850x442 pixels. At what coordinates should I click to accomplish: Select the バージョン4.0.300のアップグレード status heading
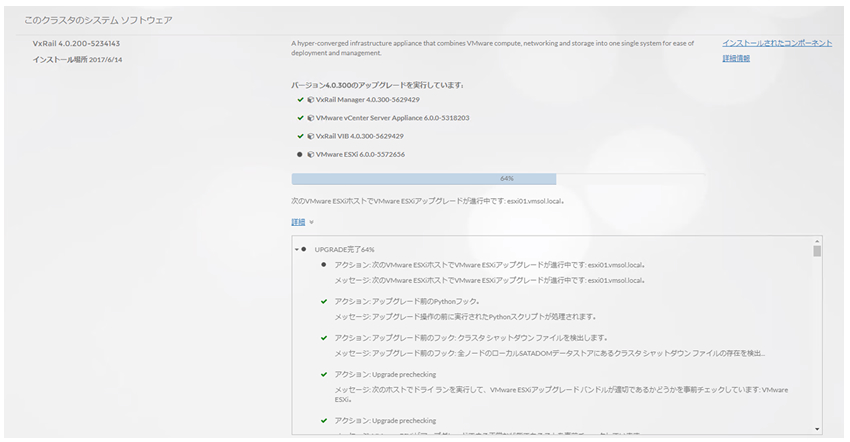coord(377,85)
